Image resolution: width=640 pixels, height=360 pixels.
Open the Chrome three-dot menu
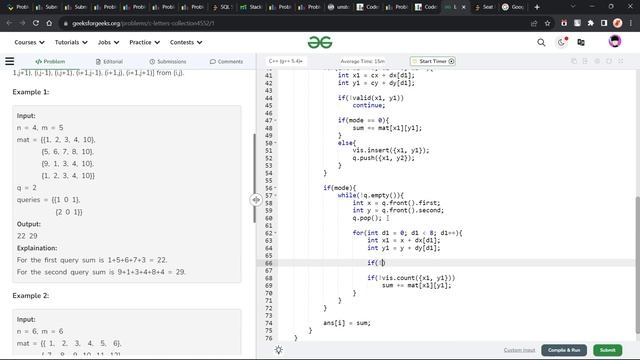tap(631, 23)
